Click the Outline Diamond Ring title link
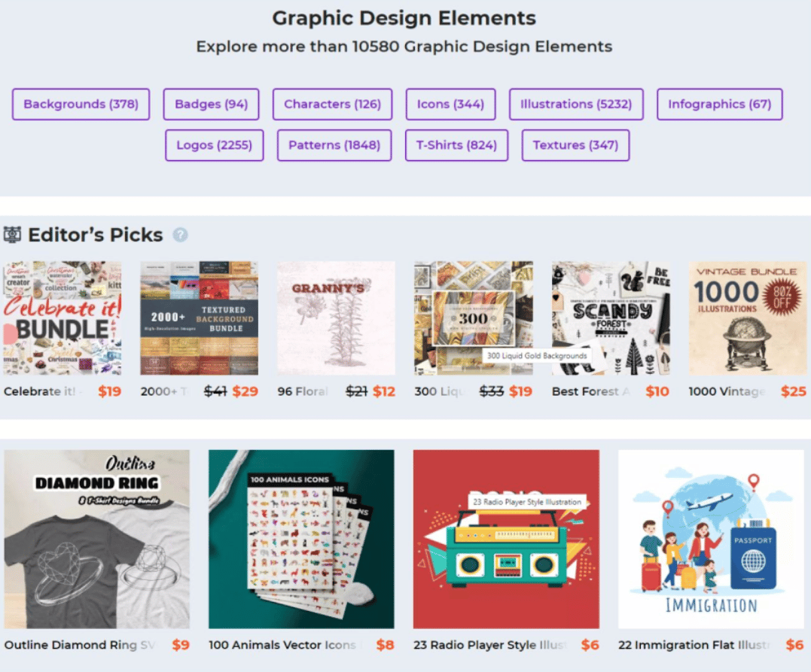 (x=80, y=645)
